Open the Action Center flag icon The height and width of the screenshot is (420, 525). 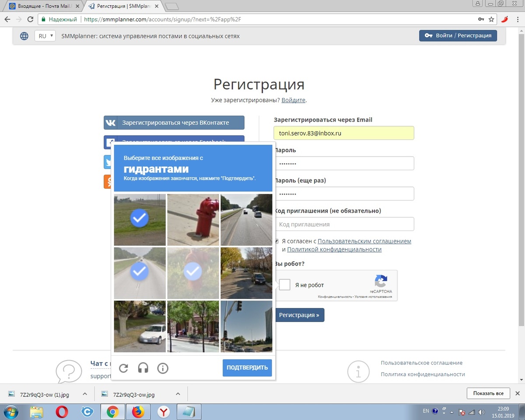coord(462,412)
